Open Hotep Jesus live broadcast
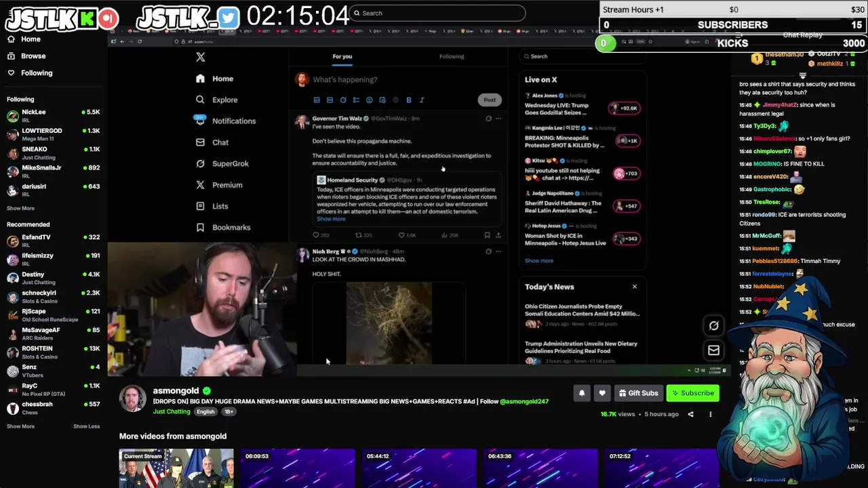This screenshot has height=488, width=868. click(582, 235)
